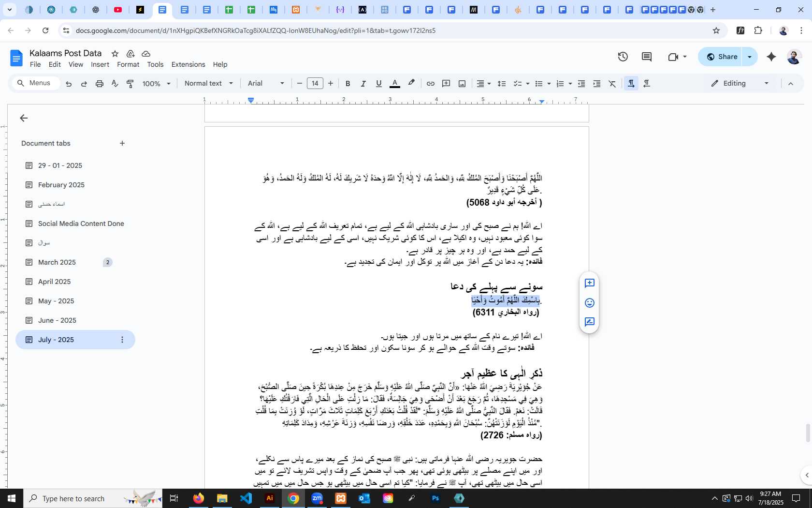812x508 pixels.
Task: Insert link using the link icon
Action: click(430, 84)
